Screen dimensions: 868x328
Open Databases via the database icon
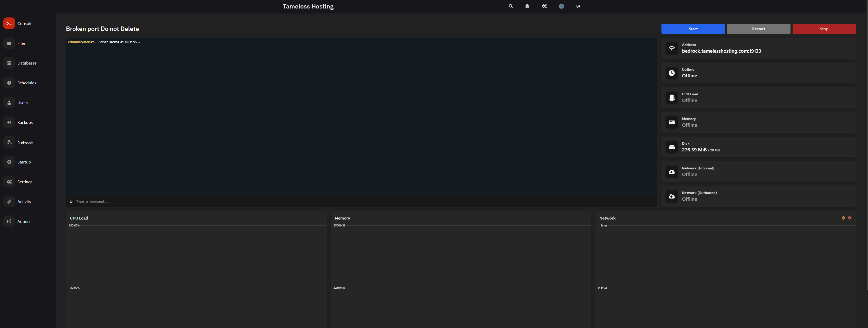(x=9, y=63)
